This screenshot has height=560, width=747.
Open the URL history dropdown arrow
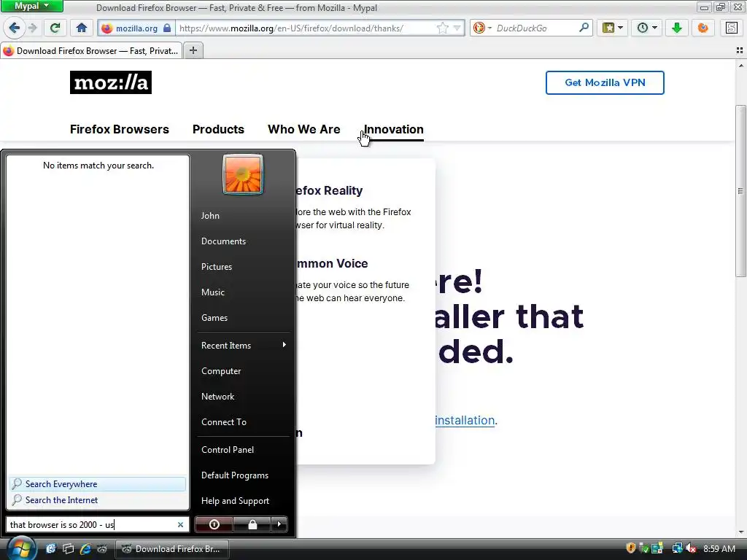click(x=457, y=28)
